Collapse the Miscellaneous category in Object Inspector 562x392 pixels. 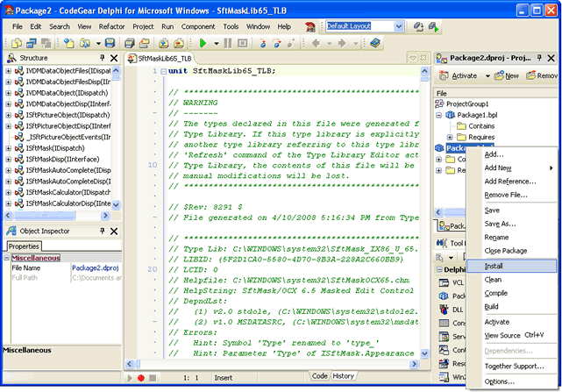coord(7,258)
